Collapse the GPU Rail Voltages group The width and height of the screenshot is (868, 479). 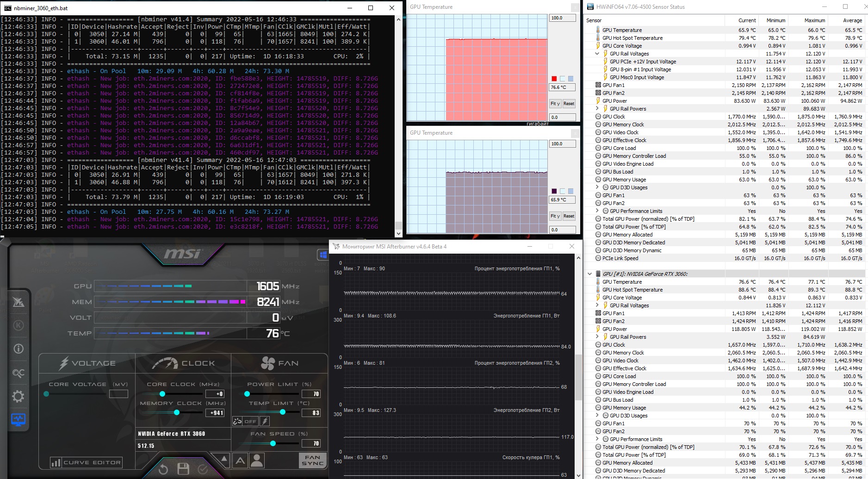point(597,54)
